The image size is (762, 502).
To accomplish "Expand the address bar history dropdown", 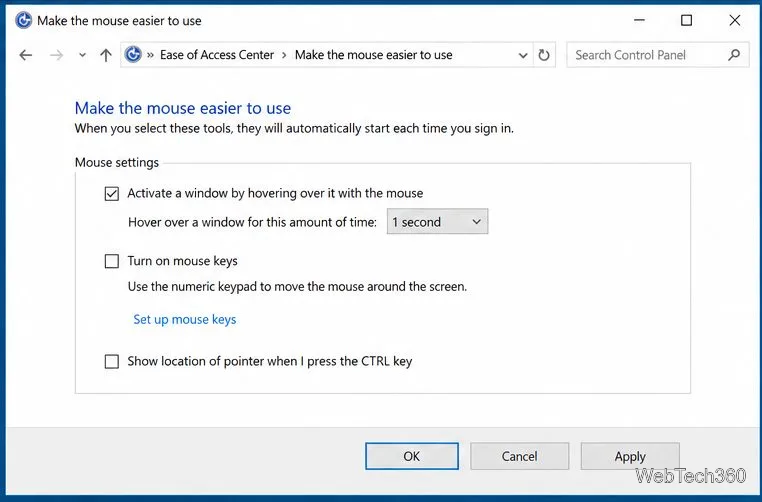I will 523,55.
